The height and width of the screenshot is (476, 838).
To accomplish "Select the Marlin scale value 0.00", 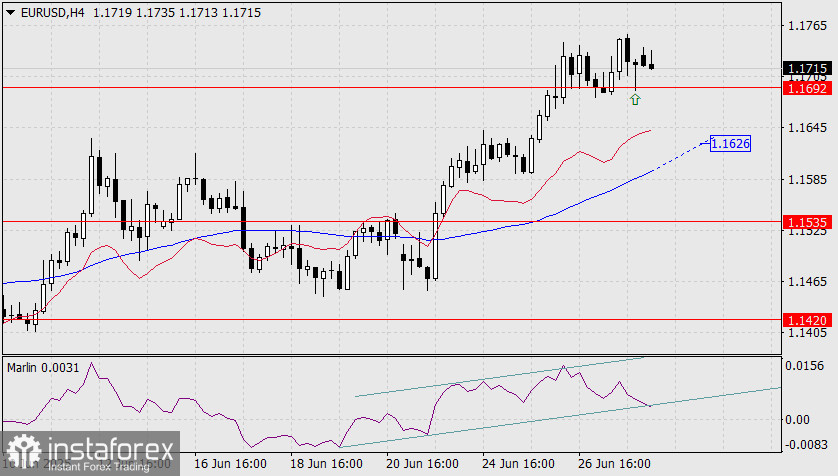I will (x=797, y=420).
